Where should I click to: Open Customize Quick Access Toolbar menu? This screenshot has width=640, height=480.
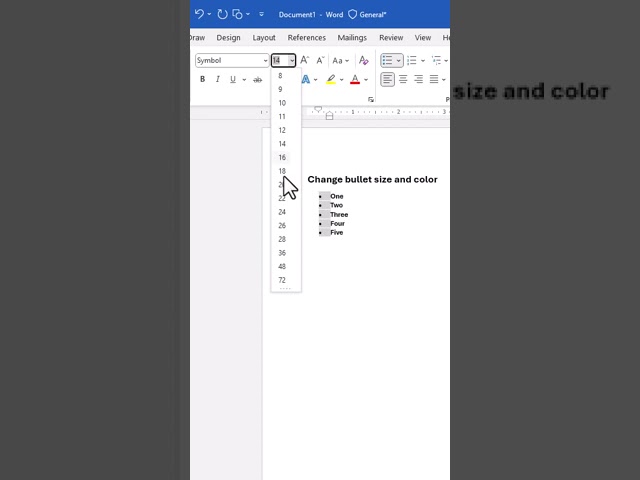pyautogui.click(x=261, y=14)
